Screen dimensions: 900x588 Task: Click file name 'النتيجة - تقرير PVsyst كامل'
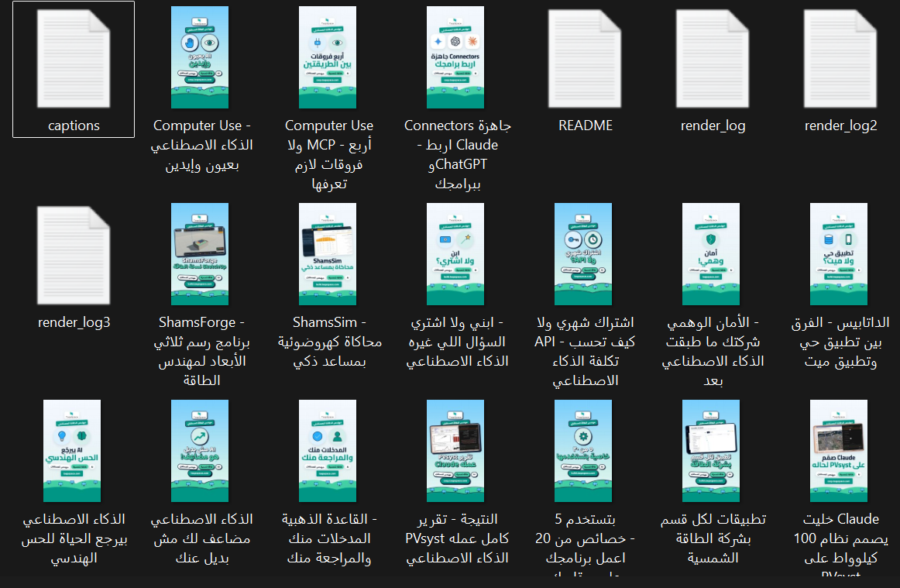(x=458, y=538)
